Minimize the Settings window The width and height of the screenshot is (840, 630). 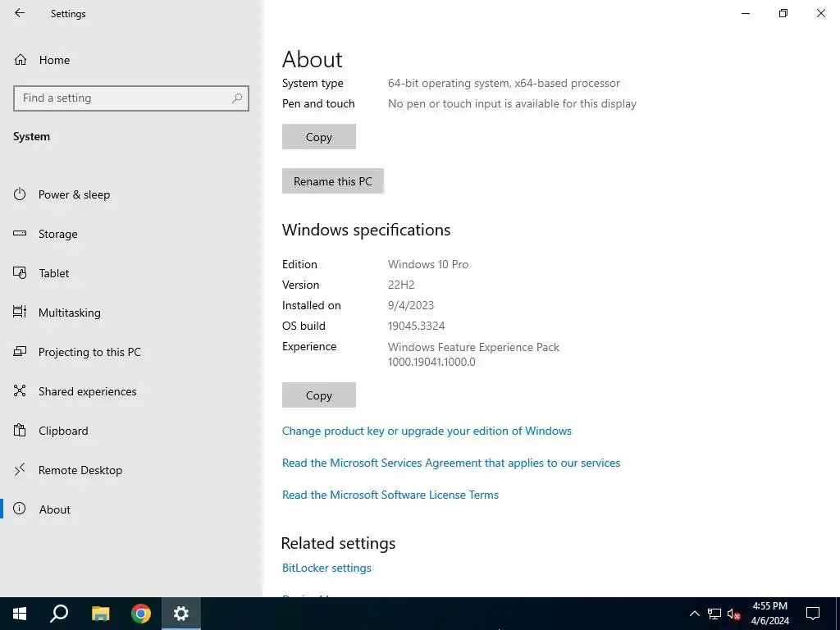(746, 13)
